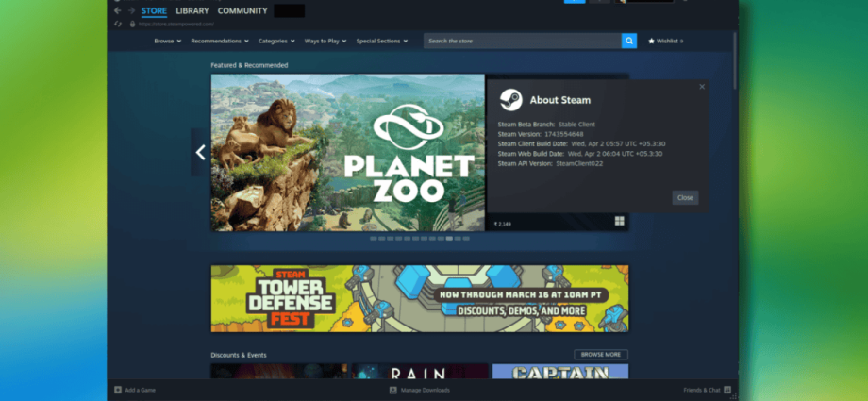Expand the Browse dropdown

tap(168, 41)
